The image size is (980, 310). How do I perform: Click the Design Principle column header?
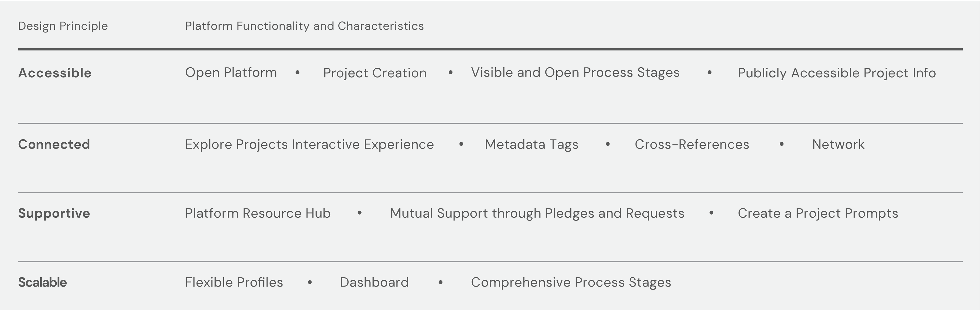tap(63, 26)
